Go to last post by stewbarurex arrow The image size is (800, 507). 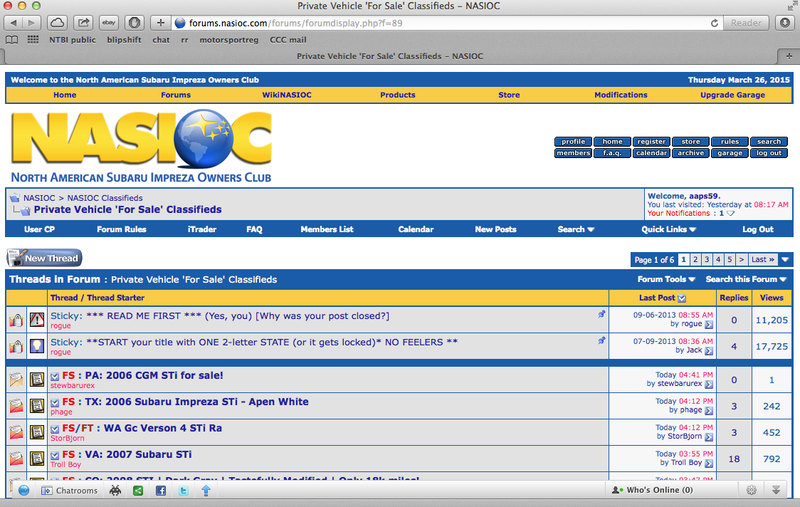pos(709,384)
